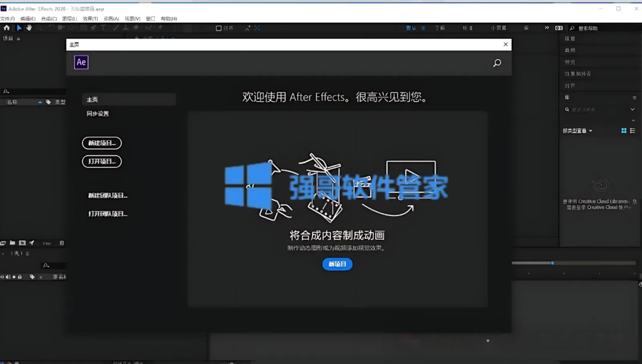Click the Ae logo in the Home dialog
Viewport: 642px width, 364px height.
81,62
